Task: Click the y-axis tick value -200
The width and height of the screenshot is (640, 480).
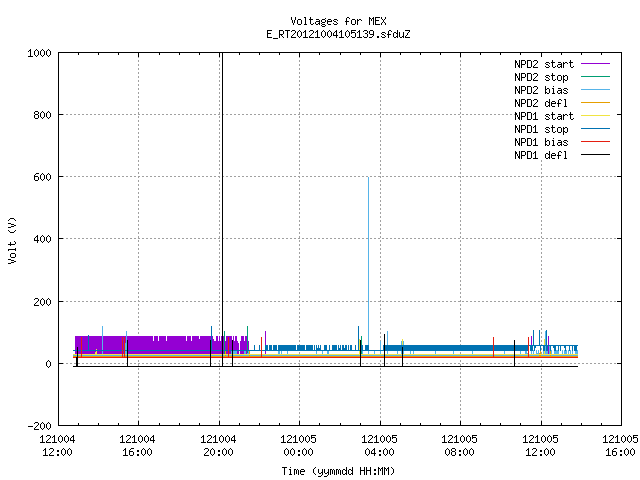Action: 39,426
